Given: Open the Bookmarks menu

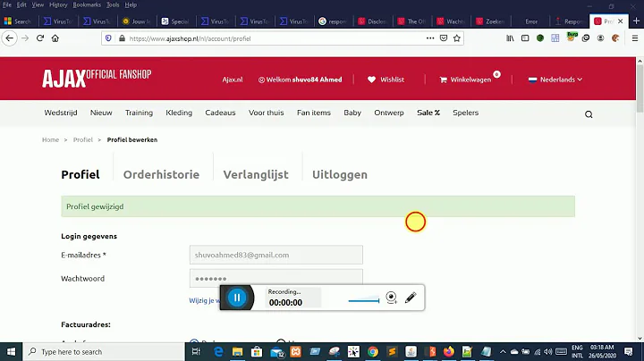Looking at the screenshot, I should pos(87,5).
